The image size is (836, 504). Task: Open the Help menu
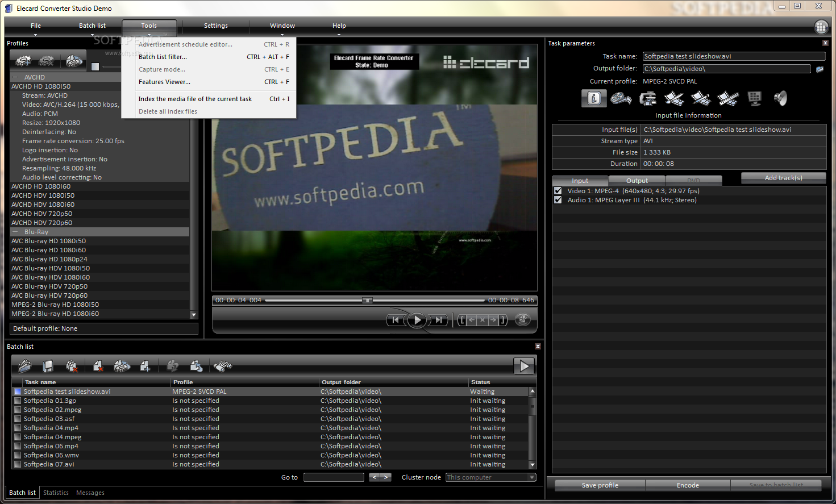339,26
